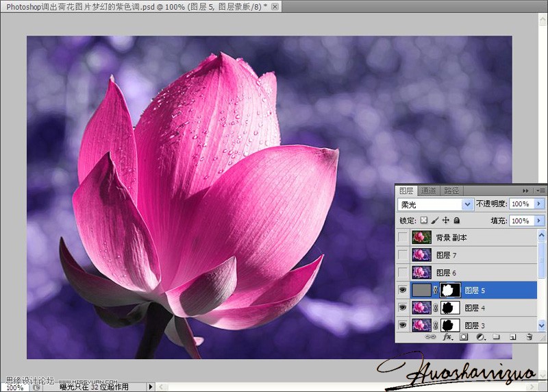The image size is (548, 392).
Task: Click the layer name 图层 6
Action: point(447,273)
